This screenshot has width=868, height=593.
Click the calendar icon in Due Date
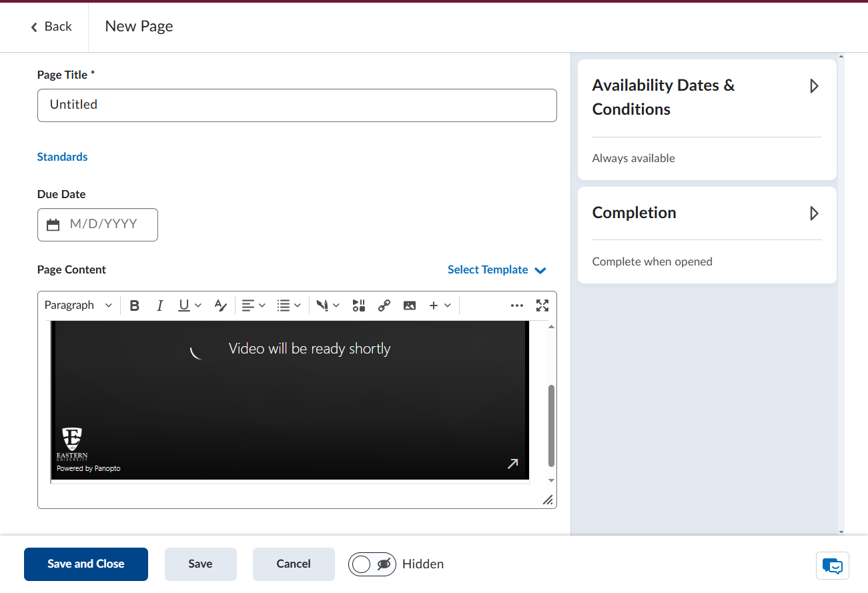[x=53, y=225]
